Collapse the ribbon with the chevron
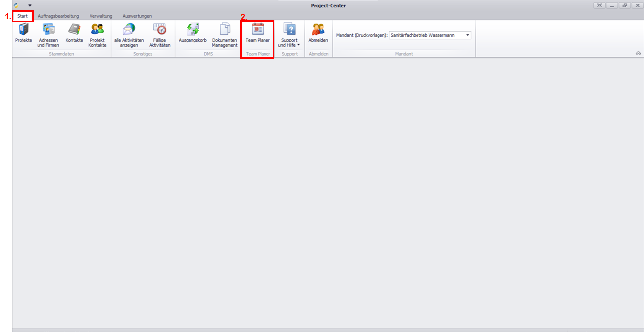 point(638,53)
